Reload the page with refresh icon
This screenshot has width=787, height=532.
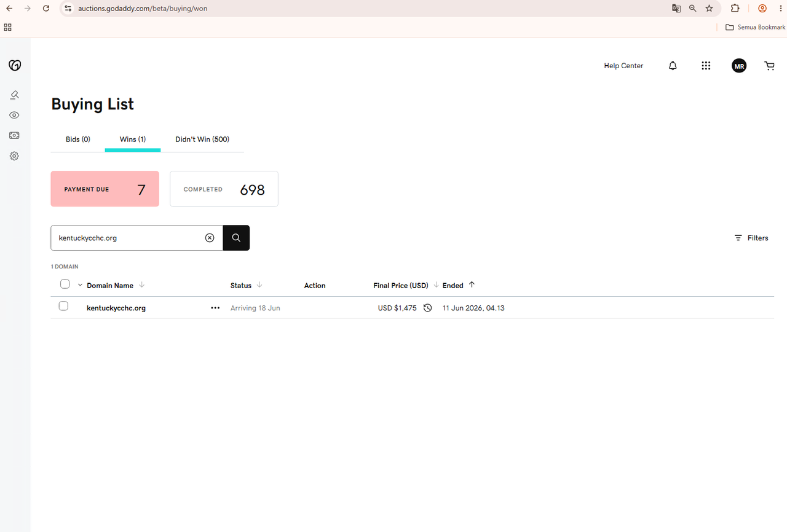46,9
